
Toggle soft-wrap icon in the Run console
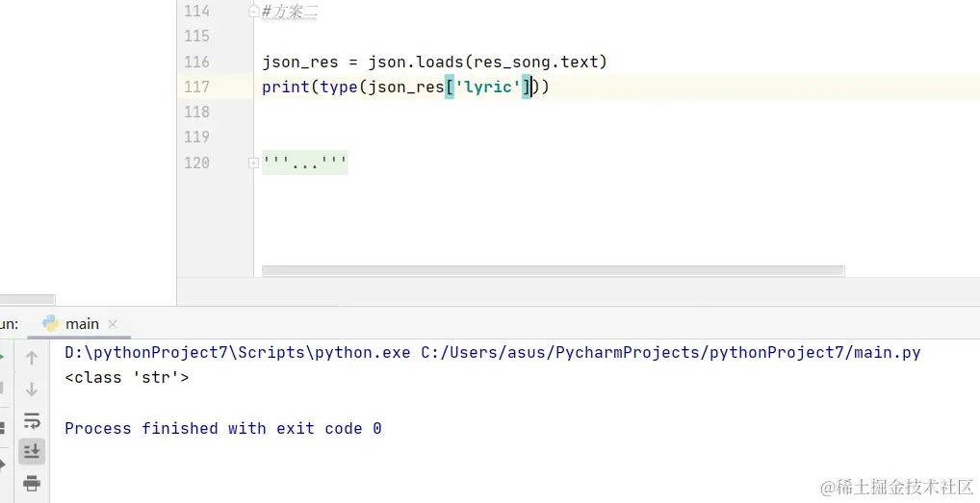point(31,420)
